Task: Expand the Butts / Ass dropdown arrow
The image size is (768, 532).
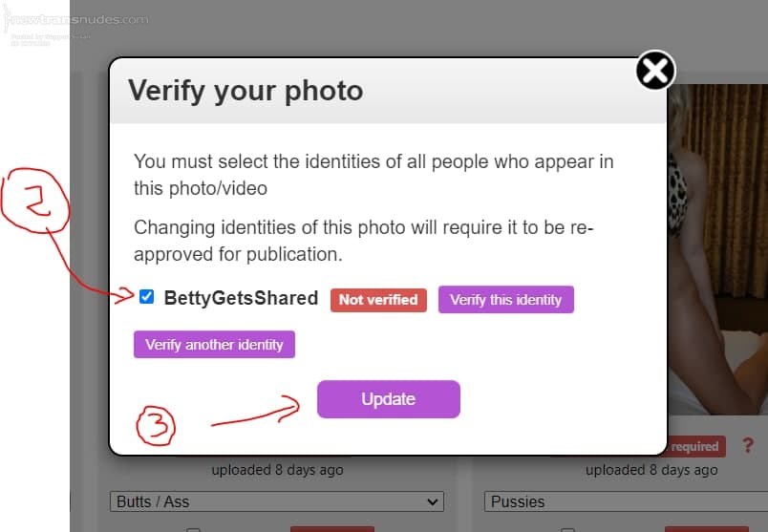Action: click(434, 501)
